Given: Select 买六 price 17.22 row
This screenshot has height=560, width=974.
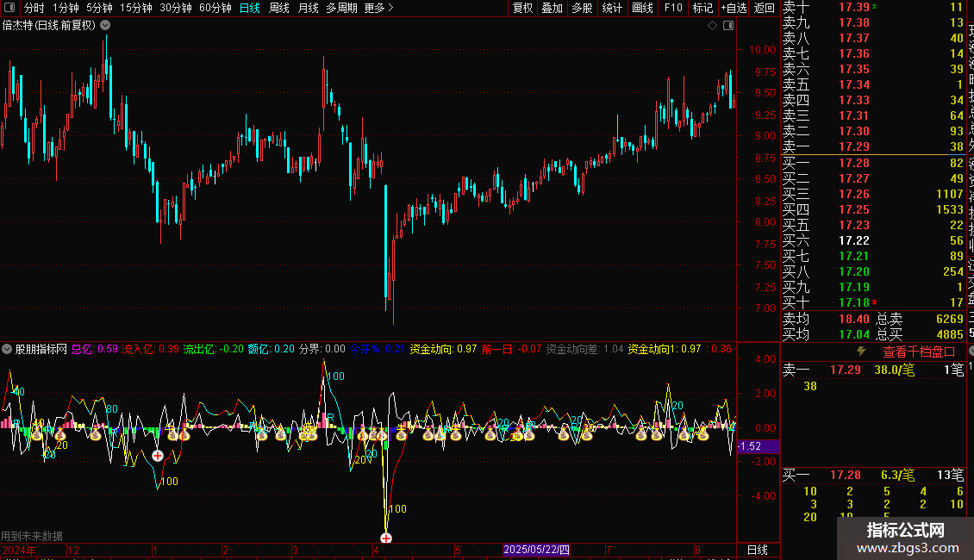Looking at the screenshot, I should [873, 240].
